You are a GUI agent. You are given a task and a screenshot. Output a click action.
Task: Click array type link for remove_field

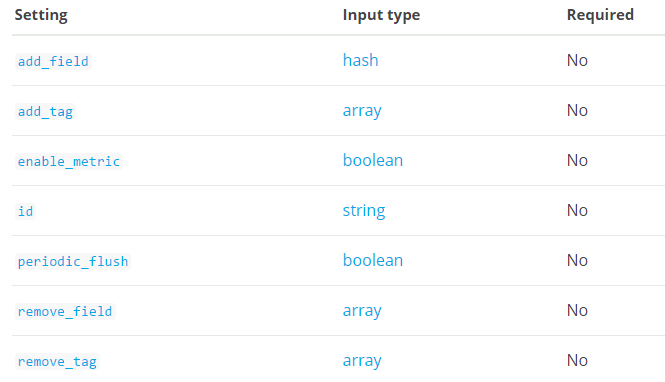[x=362, y=311]
